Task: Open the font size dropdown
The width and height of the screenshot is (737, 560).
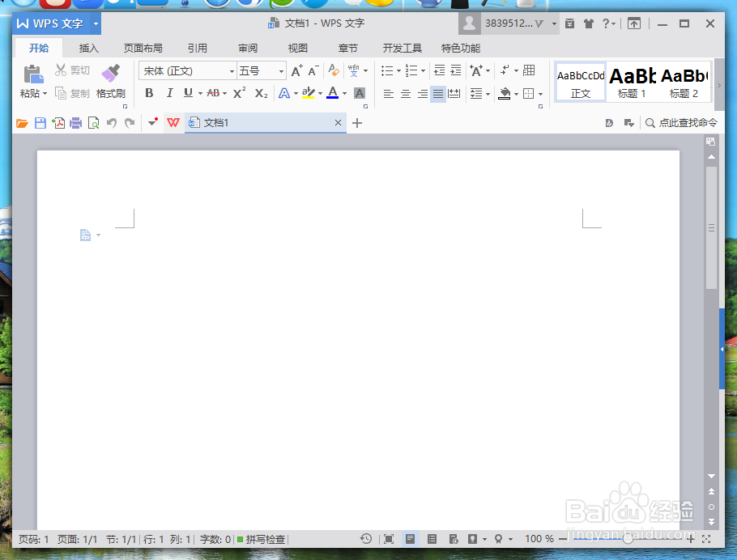Action: click(x=281, y=71)
